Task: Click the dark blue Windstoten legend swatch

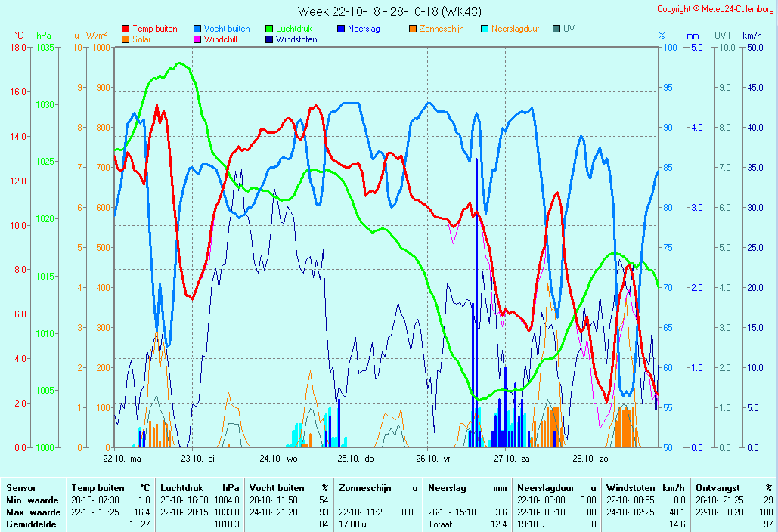Action: coord(269,39)
